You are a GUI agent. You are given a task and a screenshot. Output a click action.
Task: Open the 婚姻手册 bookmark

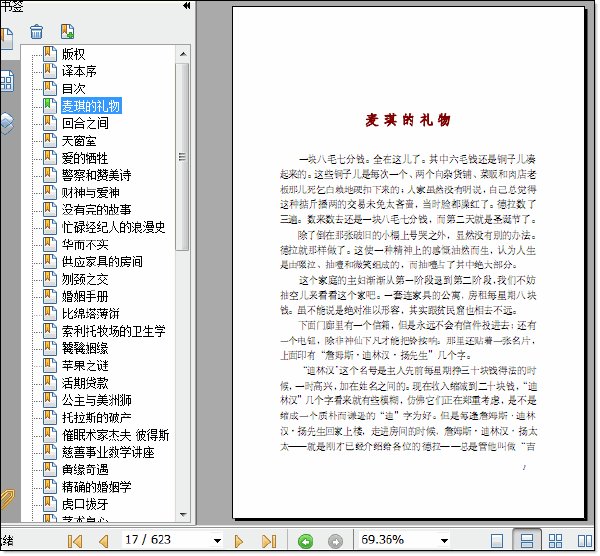(x=85, y=297)
